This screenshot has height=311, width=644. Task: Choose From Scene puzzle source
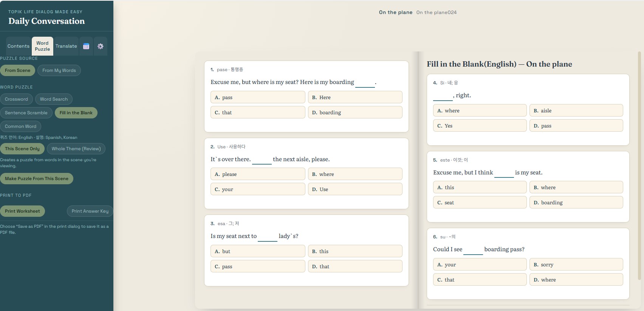pyautogui.click(x=17, y=70)
